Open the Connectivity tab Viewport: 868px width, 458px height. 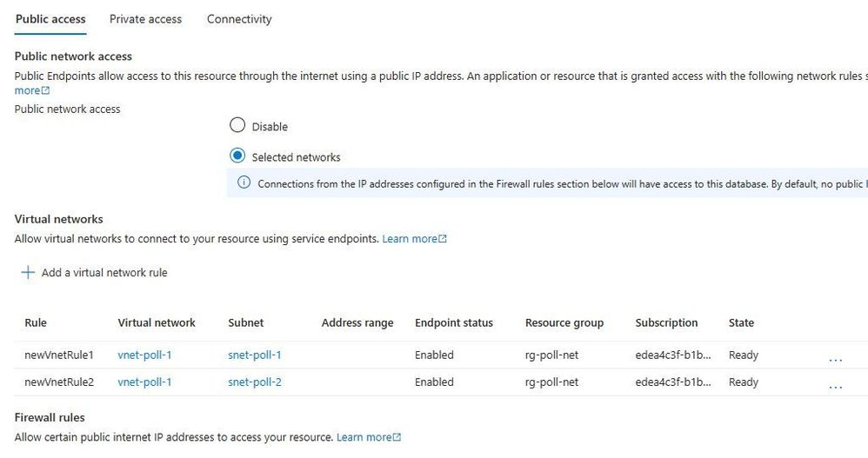(x=239, y=19)
